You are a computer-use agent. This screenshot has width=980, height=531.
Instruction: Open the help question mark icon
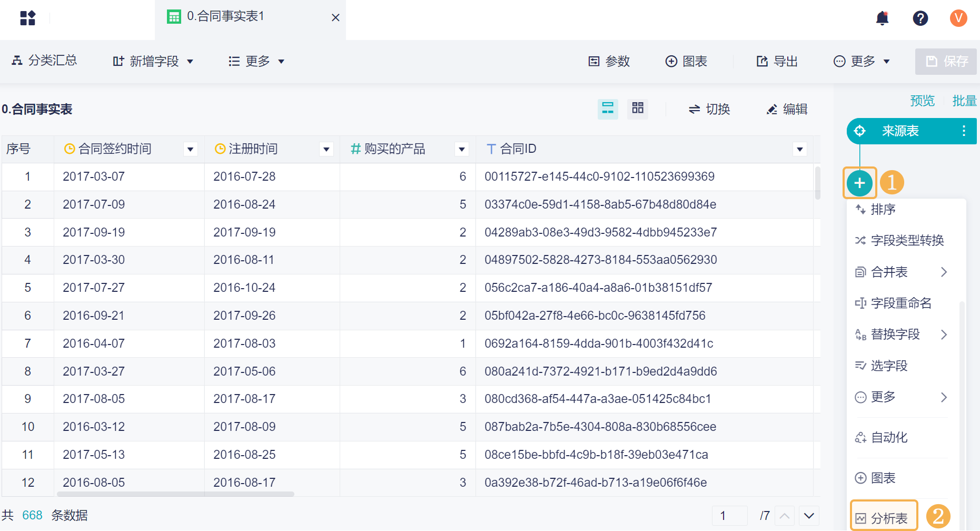click(x=920, y=18)
